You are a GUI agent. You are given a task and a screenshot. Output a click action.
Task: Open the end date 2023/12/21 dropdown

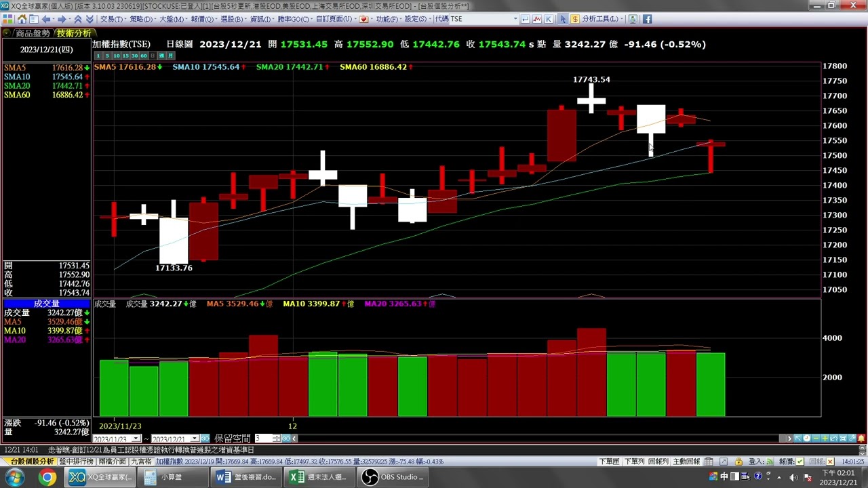(x=195, y=439)
